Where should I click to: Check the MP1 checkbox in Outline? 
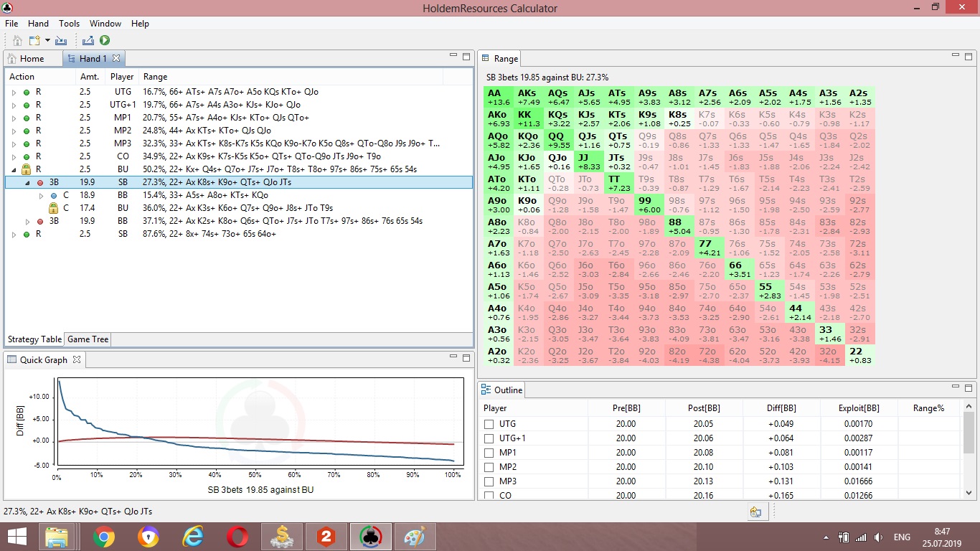(489, 453)
